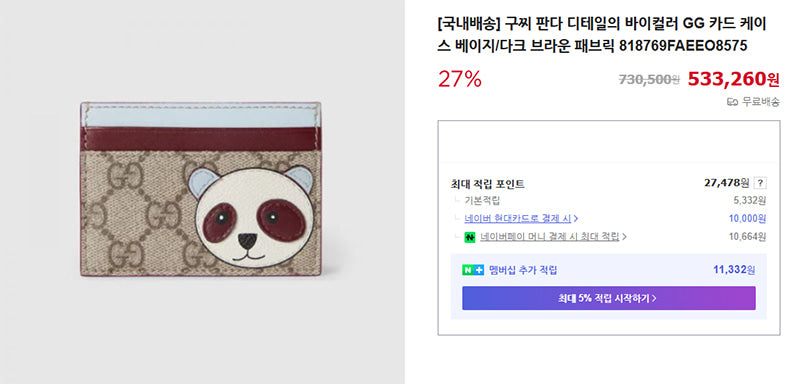This screenshot has height=384, width=800.
Task: Click the Gucci card case product image
Action: (x=201, y=189)
